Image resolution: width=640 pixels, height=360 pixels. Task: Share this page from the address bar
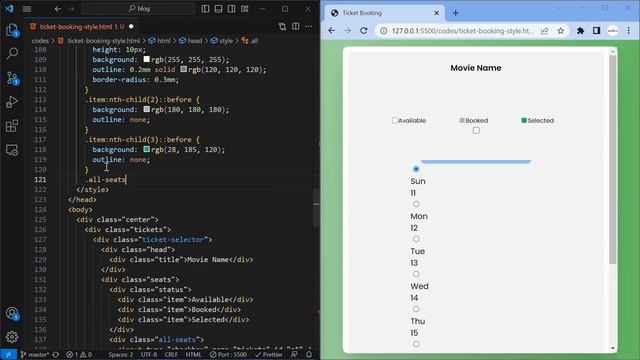click(x=544, y=31)
